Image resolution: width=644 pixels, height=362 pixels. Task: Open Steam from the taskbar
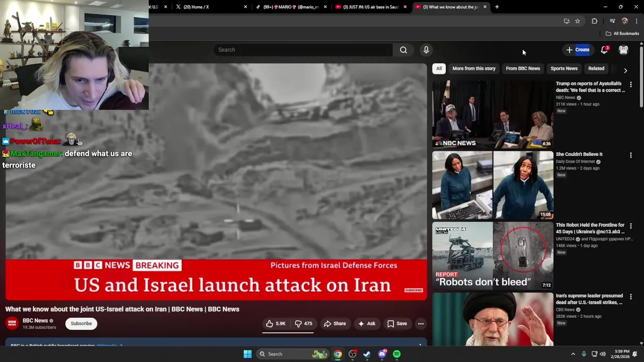[367, 354]
